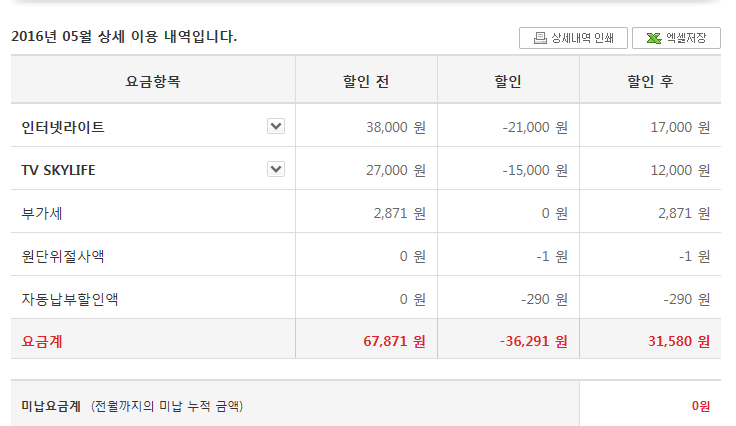
Task: Select the TV SKYLIFE item name
Action: [58, 171]
